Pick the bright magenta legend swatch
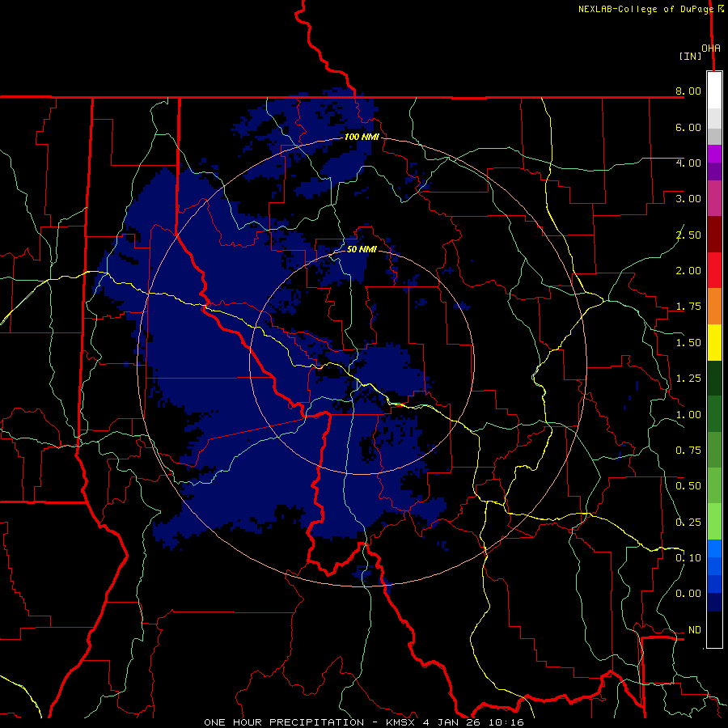 click(x=714, y=154)
